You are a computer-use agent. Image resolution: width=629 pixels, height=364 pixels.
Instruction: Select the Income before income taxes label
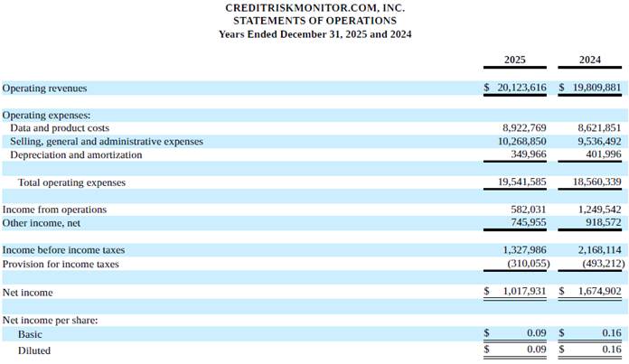pos(63,250)
